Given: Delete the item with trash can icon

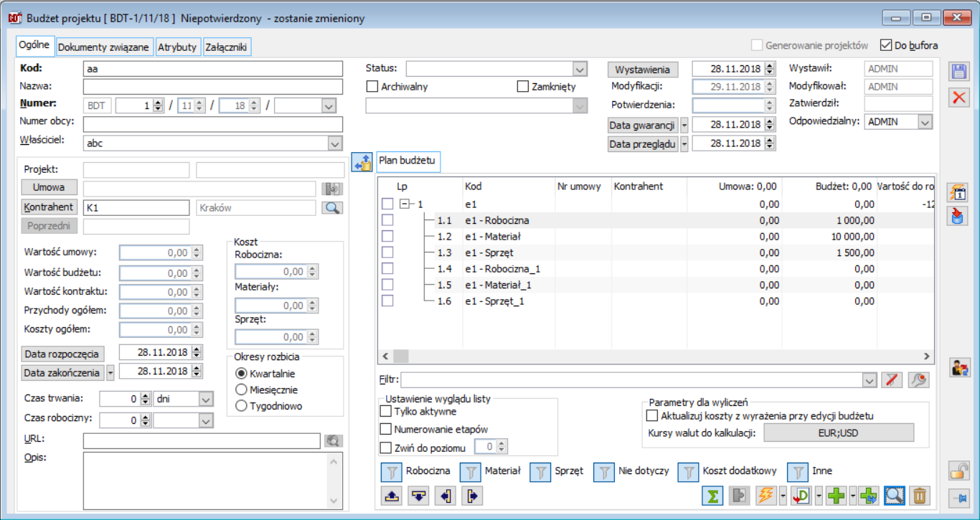Looking at the screenshot, I should click(919, 496).
